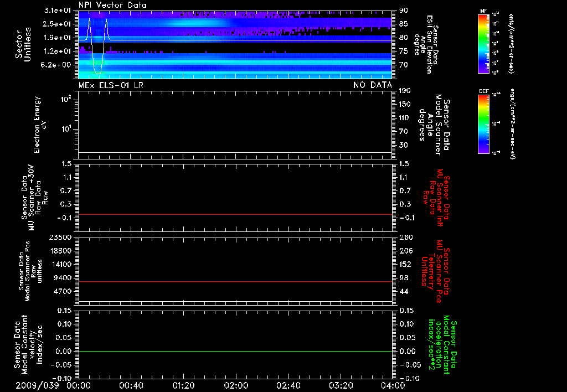
Task: Click the '80' sun elevation tick label
Action: (404, 38)
